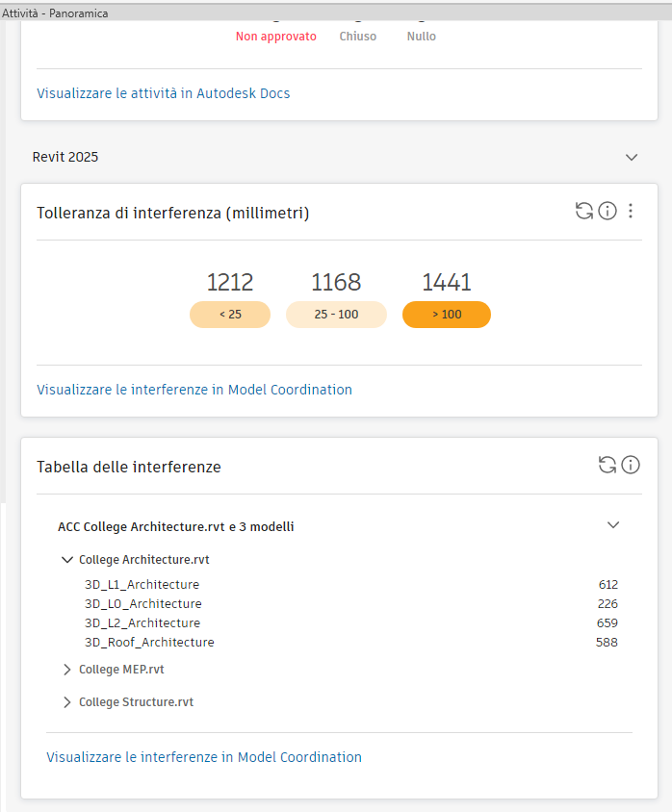
Task: Select the '> 100' tolerance badge
Action: [x=447, y=315]
